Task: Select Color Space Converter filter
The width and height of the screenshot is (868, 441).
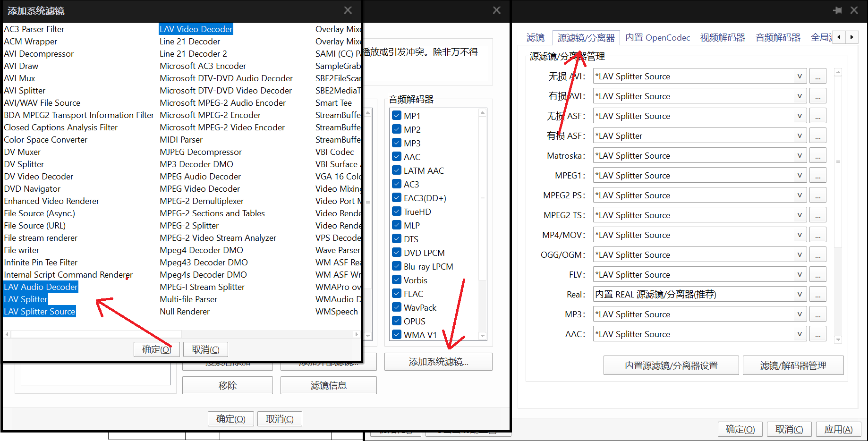Action: tap(46, 140)
